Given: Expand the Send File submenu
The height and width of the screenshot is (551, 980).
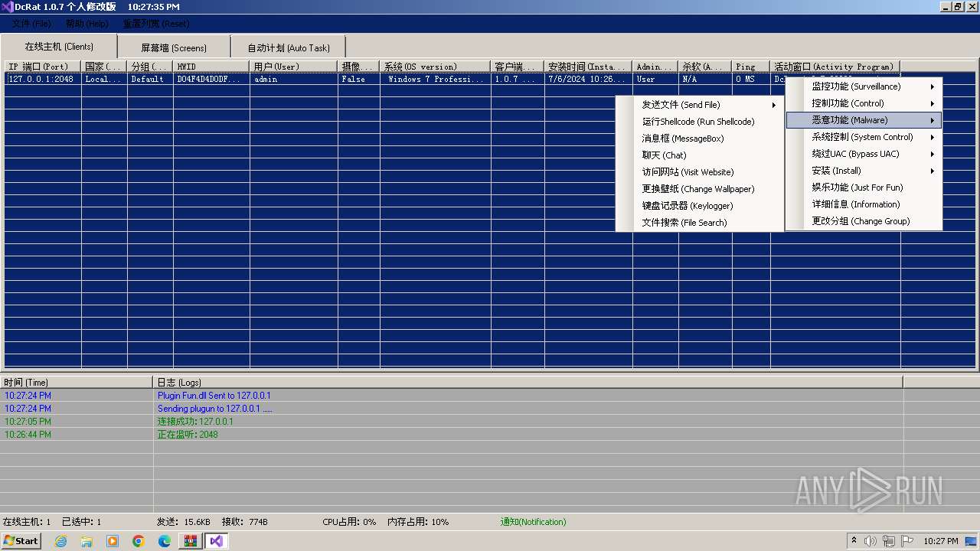Looking at the screenshot, I should pos(700,105).
